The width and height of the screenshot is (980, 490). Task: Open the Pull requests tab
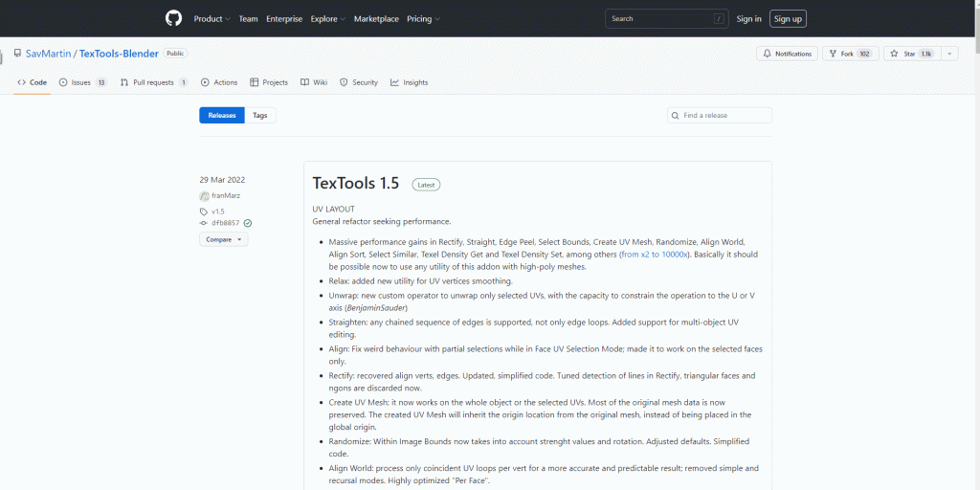(x=153, y=83)
